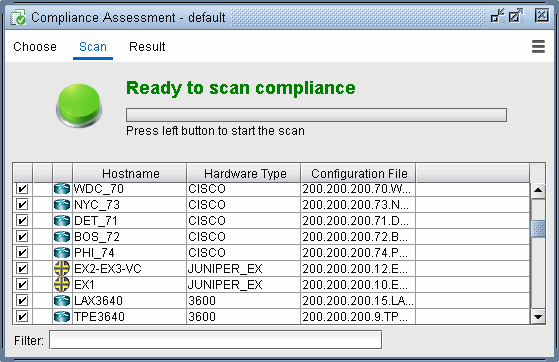Click the DET_71 router icon

(x=62, y=221)
